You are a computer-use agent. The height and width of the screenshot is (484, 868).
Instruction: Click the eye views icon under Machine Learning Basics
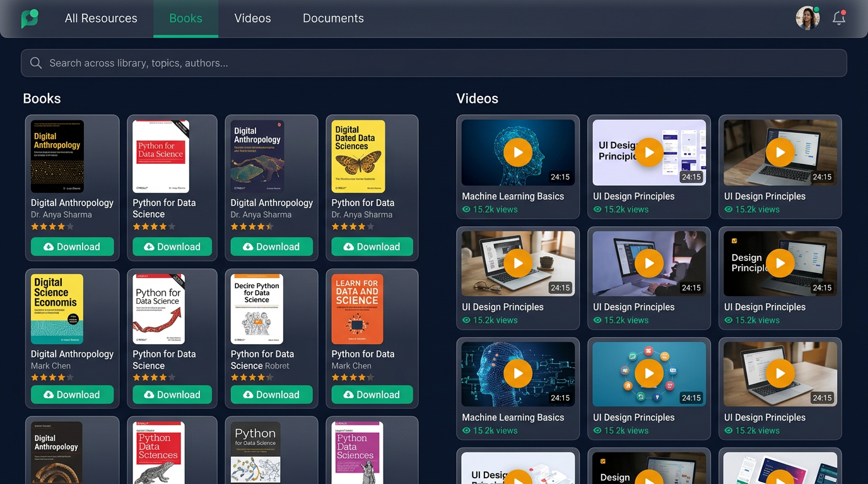466,209
